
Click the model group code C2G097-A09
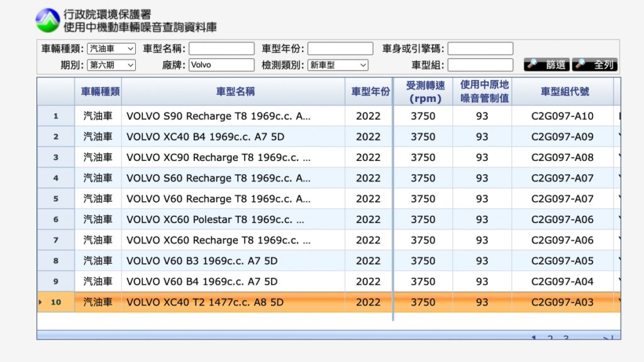point(562,136)
